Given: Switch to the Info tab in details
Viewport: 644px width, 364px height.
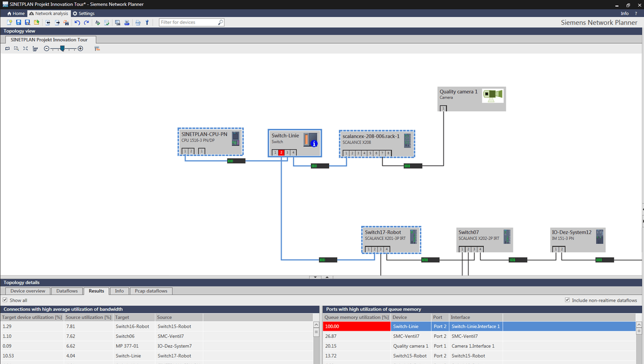Looking at the screenshot, I should [119, 291].
